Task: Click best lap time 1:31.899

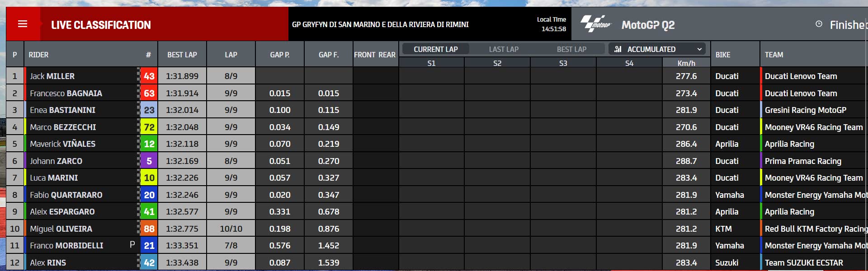Action: (x=182, y=76)
